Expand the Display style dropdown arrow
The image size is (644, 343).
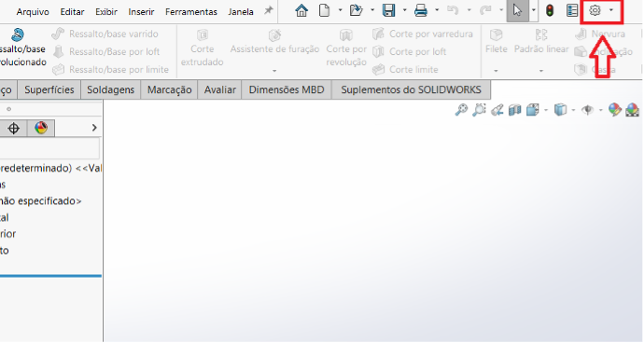[573, 110]
